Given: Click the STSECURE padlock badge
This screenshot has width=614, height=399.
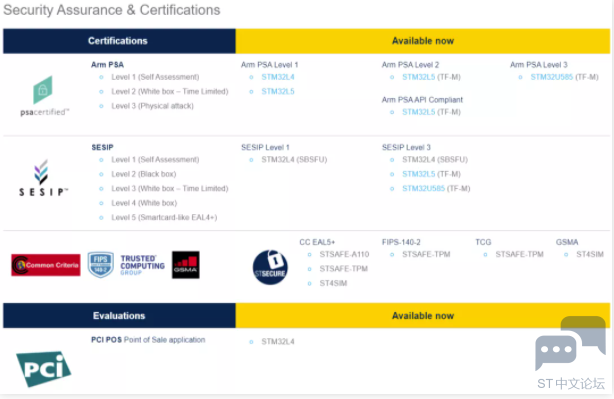Looking at the screenshot, I should pos(270,267).
